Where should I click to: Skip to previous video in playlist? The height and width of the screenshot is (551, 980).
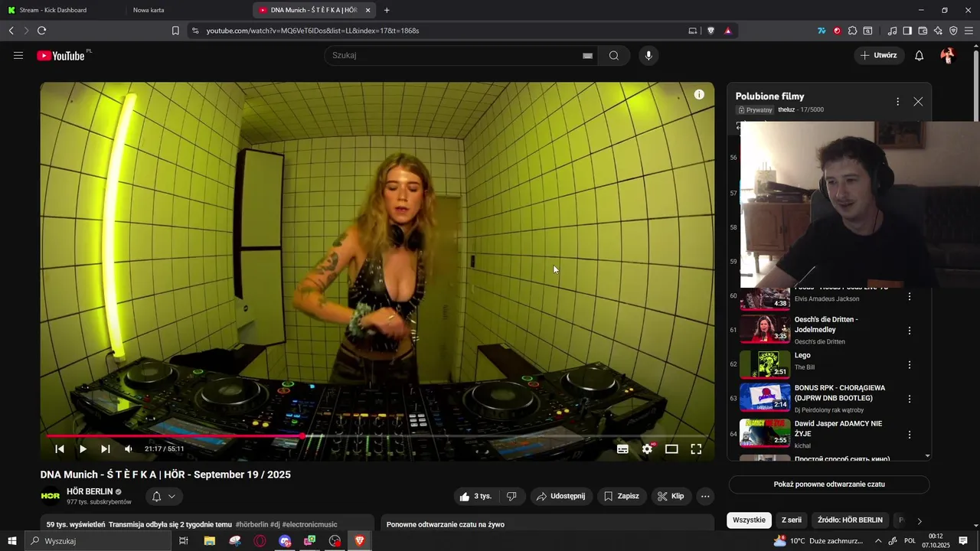(60, 449)
